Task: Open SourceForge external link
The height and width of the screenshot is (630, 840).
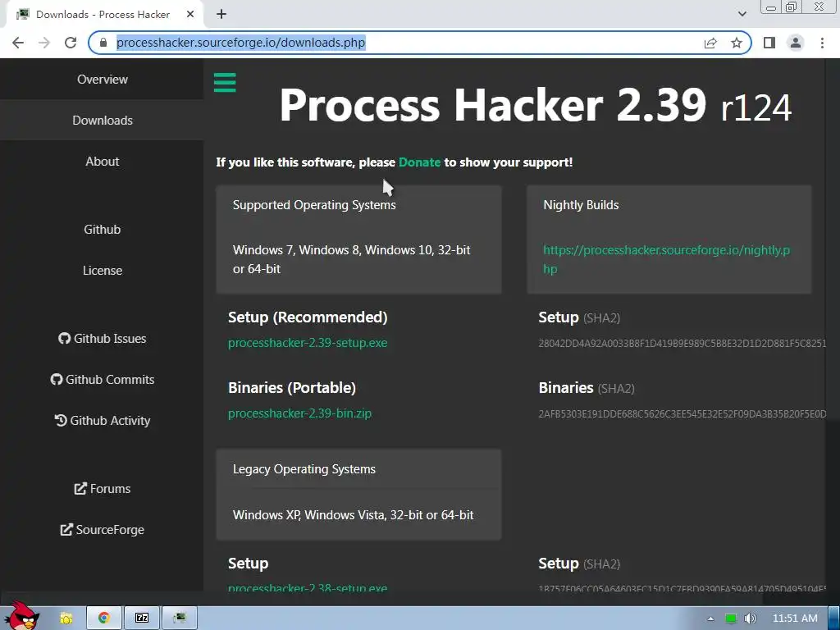Action: 103,530
